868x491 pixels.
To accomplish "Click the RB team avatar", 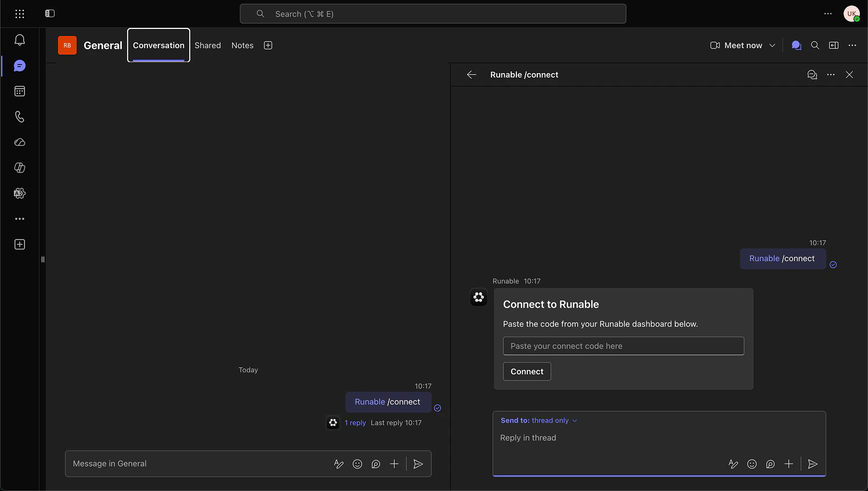I will pos(67,45).
